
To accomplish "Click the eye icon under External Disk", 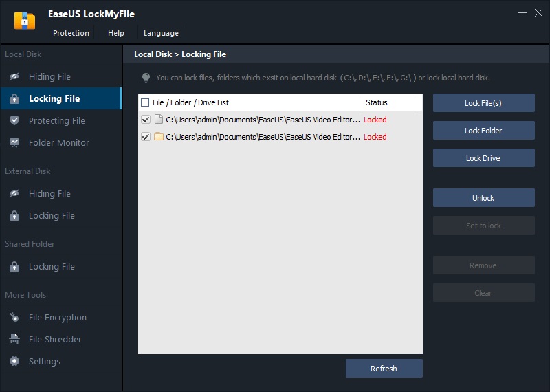I will point(14,193).
